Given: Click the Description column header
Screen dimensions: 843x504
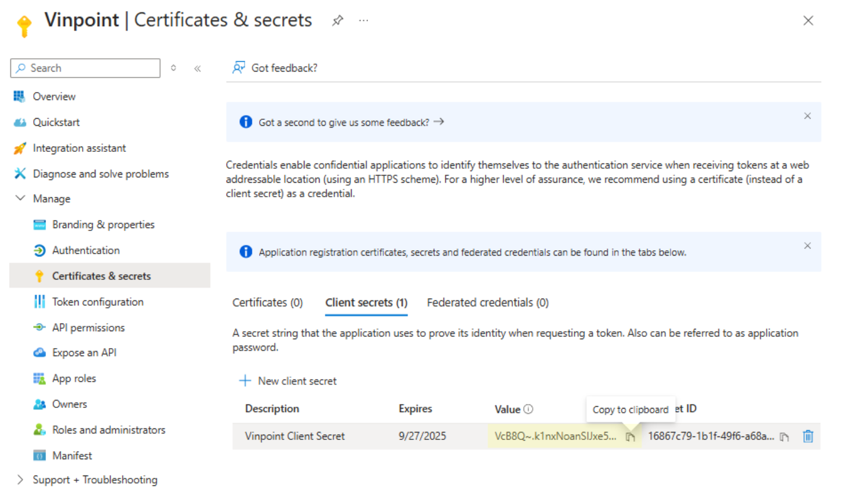Looking at the screenshot, I should click(272, 409).
